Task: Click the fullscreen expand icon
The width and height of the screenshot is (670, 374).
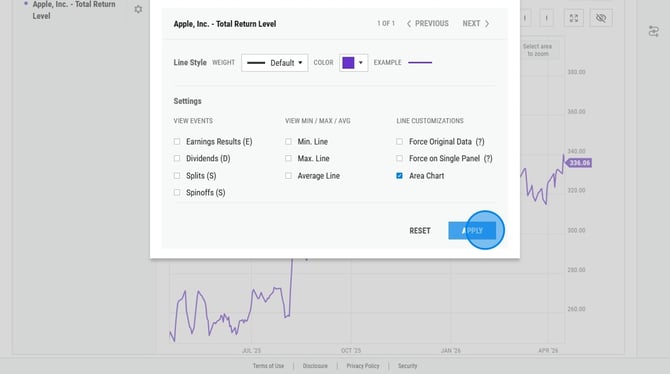Action: tap(573, 18)
